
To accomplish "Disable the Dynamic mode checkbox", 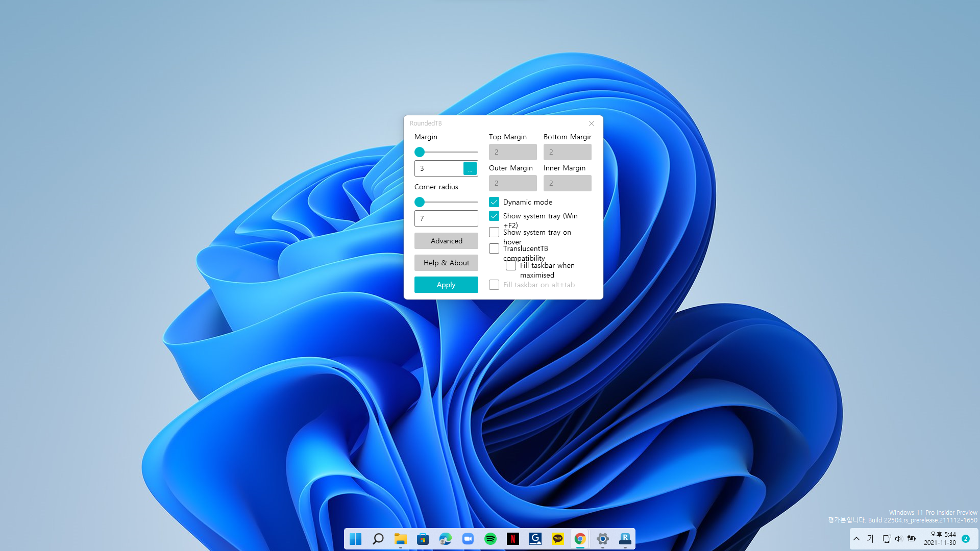I will coord(494,202).
